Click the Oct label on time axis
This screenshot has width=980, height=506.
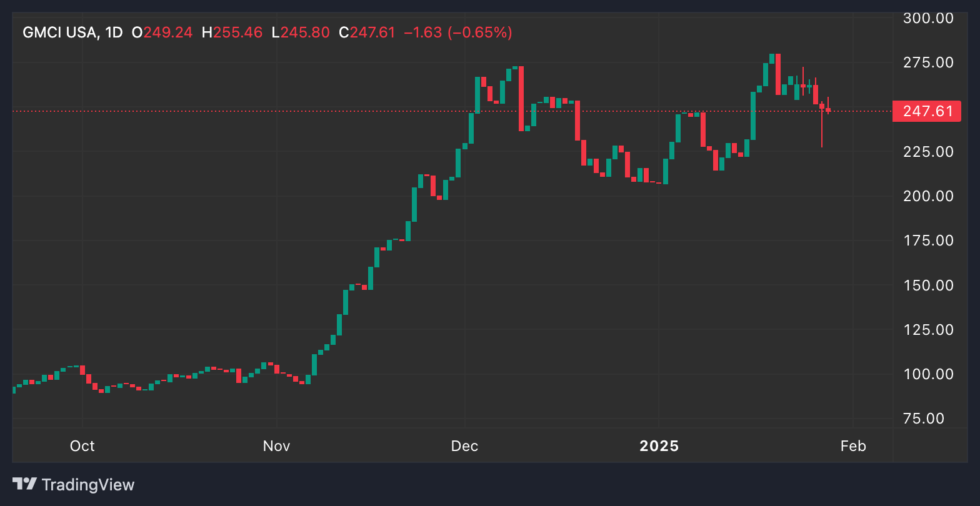point(82,446)
